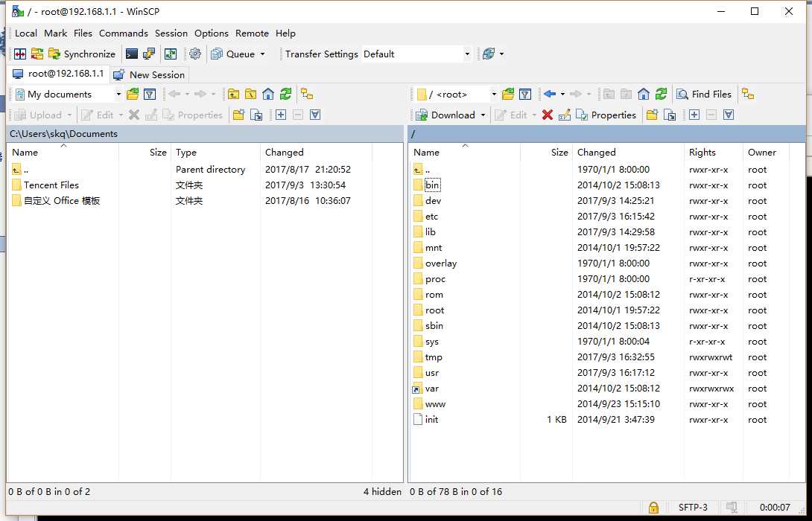Open the terminal console icon
Viewport: 812px width, 521px height.
coord(132,54)
